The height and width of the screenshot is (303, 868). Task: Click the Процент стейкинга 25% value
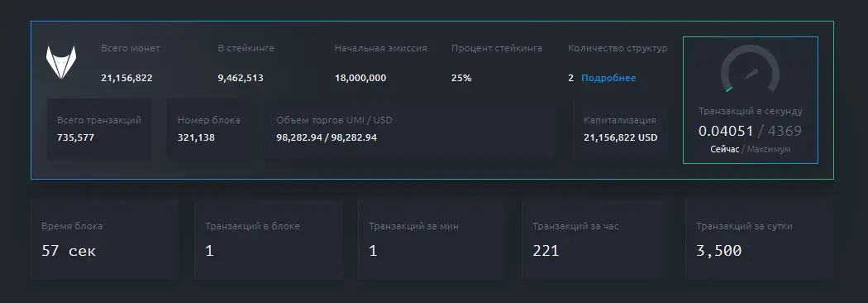pyautogui.click(x=461, y=78)
